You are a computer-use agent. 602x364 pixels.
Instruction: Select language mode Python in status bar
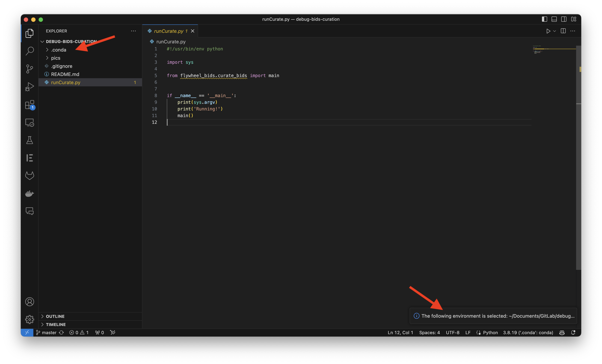pyautogui.click(x=490, y=332)
